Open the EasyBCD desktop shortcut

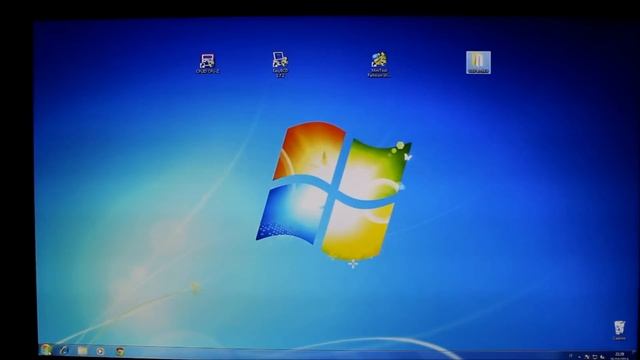coord(280,64)
